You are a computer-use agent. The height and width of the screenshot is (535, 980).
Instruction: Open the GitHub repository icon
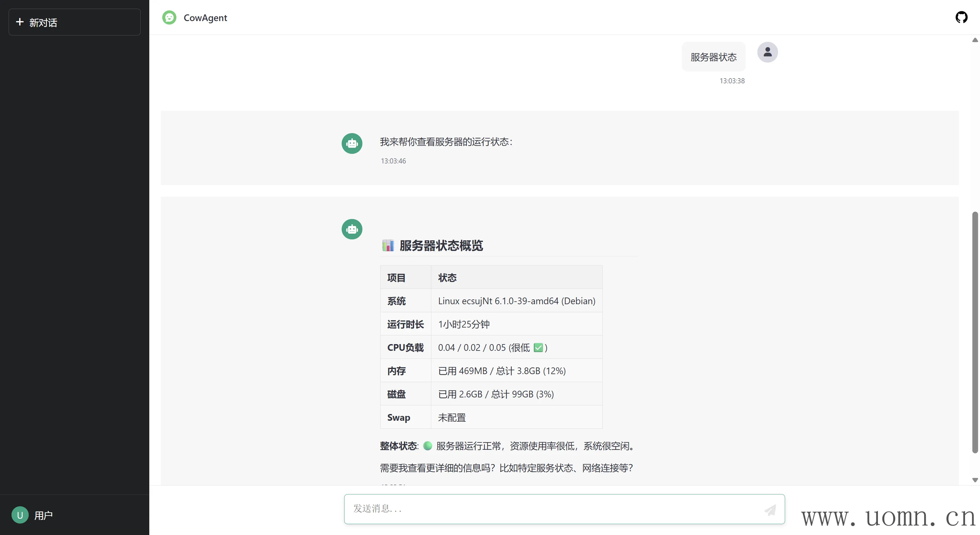pyautogui.click(x=961, y=17)
